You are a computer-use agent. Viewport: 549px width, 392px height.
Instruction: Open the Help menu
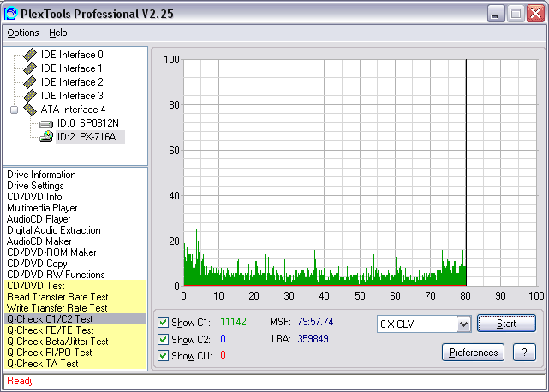coord(57,33)
